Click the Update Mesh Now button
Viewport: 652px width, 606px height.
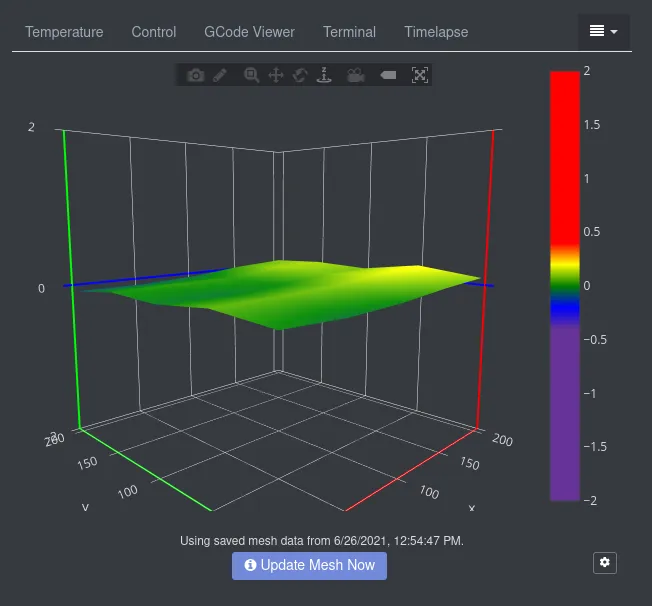[x=309, y=565]
